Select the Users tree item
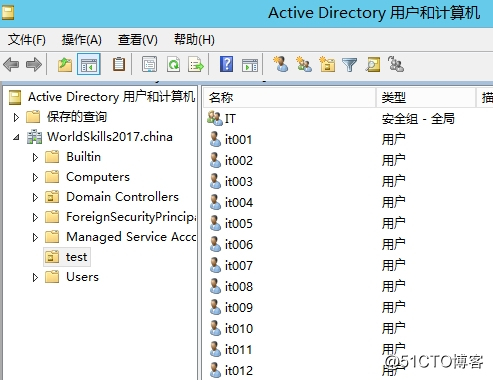493x380 pixels. tap(82, 277)
